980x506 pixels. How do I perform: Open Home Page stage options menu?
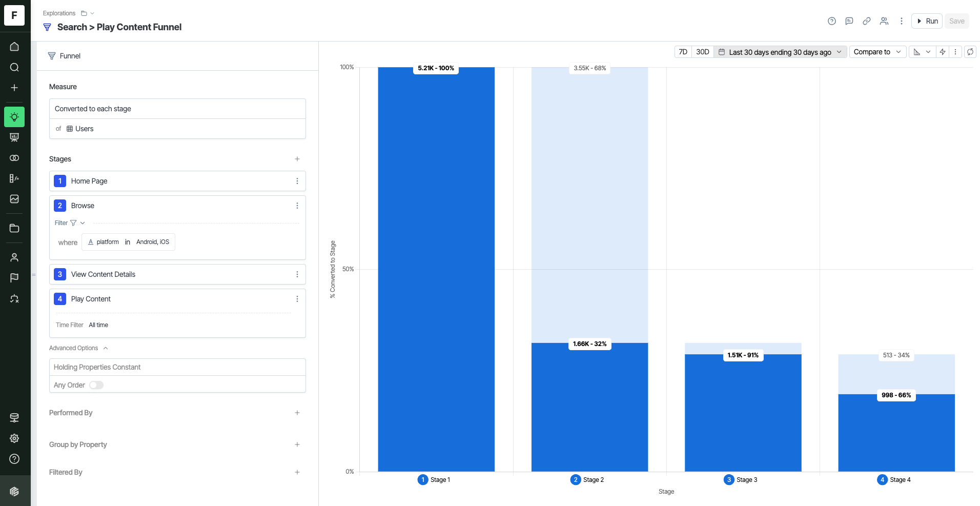[x=297, y=181]
